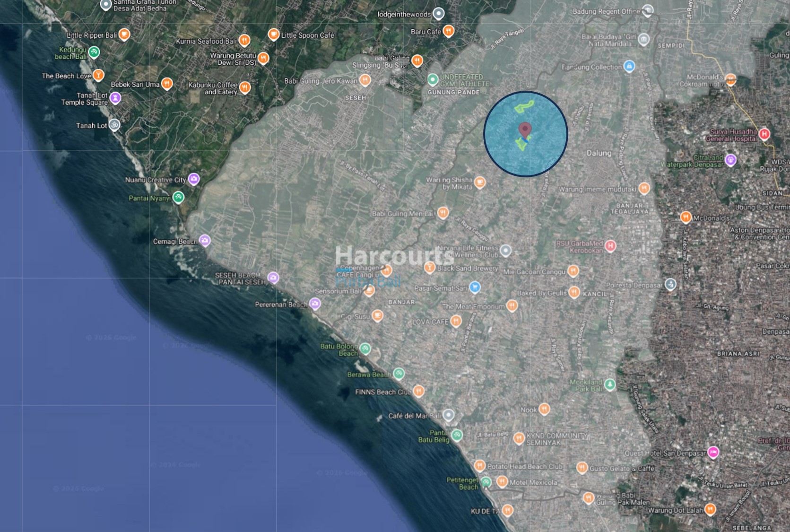Open the Citraland Waterpark Denpasar marker
The image size is (790, 532).
pos(730,160)
